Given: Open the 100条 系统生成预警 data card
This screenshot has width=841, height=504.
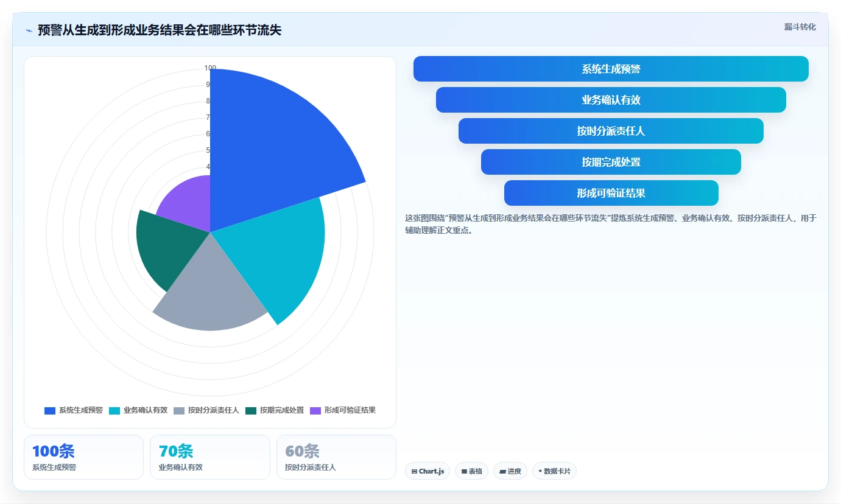Looking at the screenshot, I should point(83,457).
